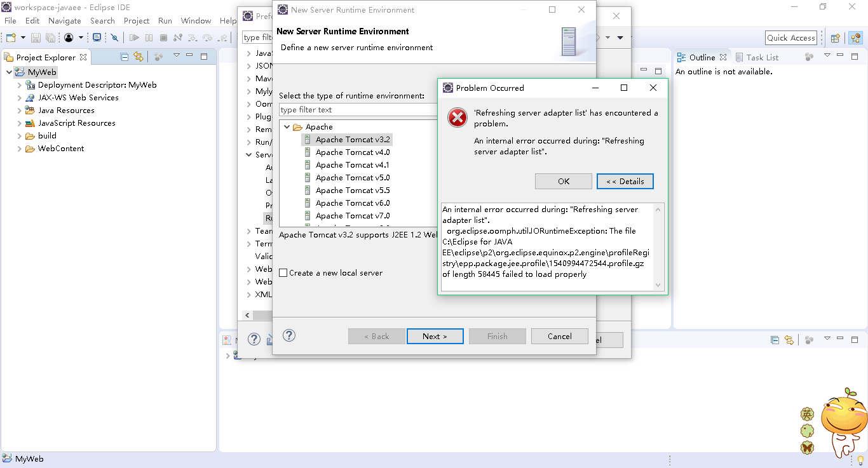
Task: Click the Step Return toolbar icon
Action: [222, 38]
